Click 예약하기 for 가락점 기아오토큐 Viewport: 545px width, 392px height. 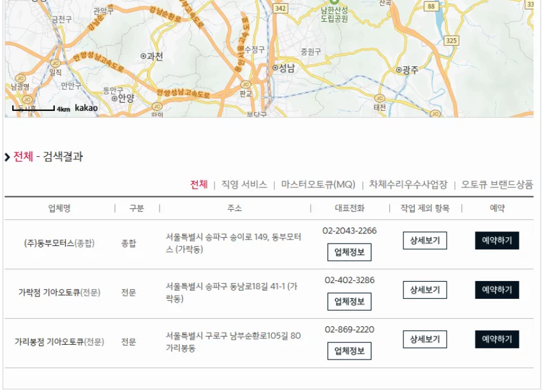(497, 289)
